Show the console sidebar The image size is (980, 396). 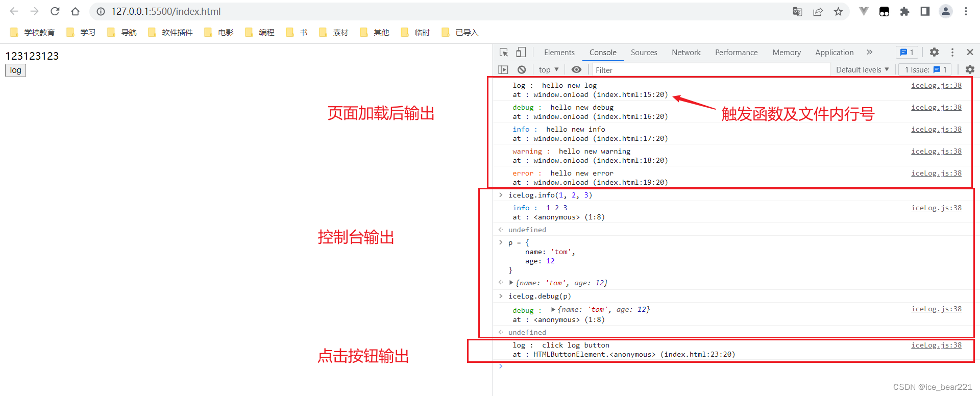(x=503, y=69)
